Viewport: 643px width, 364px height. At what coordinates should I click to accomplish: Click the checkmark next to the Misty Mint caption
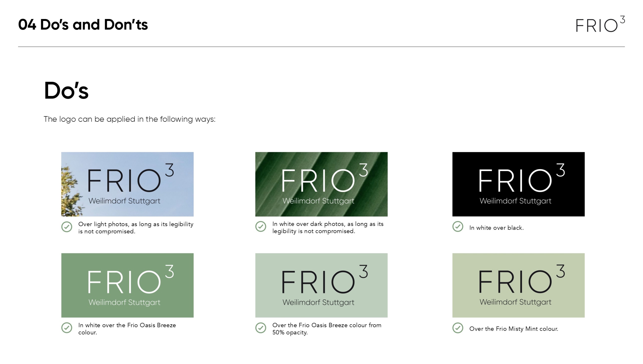pos(458,328)
